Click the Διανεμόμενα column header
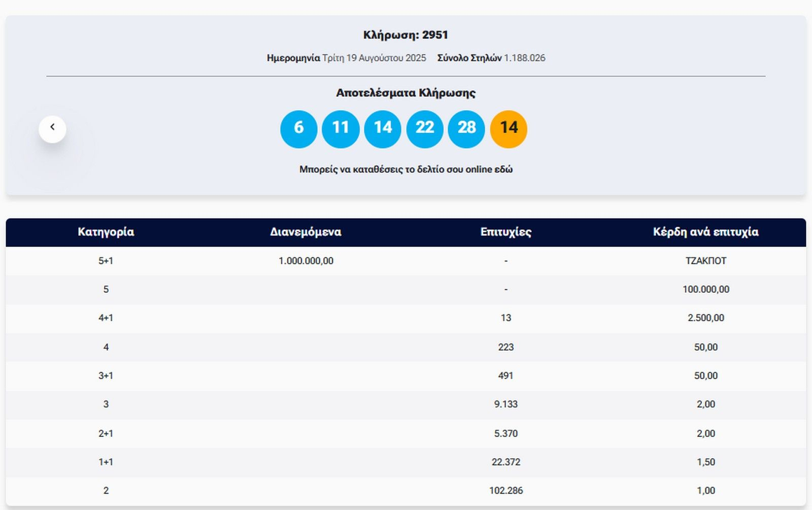812x510 pixels. tap(306, 232)
